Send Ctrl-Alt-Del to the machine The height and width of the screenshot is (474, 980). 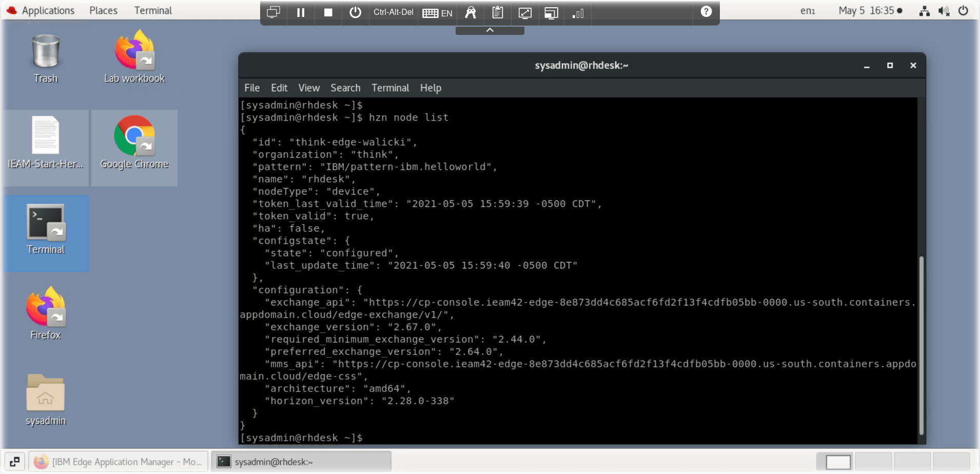(x=394, y=12)
